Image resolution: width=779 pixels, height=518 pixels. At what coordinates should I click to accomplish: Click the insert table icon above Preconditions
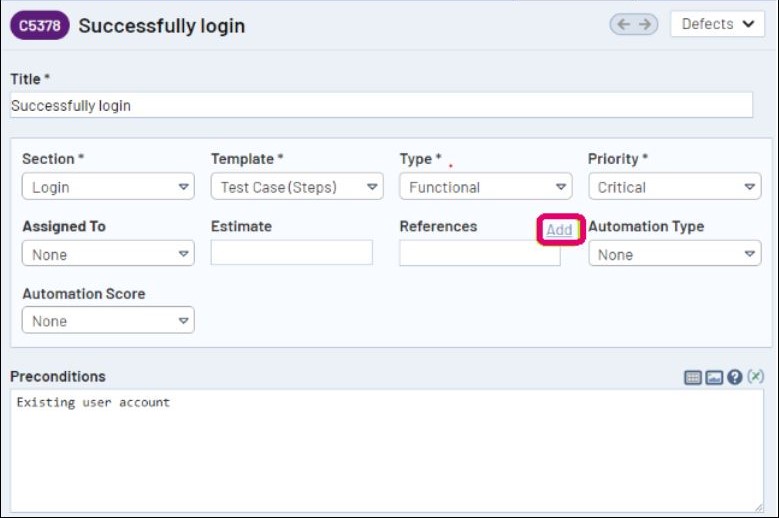coord(693,377)
